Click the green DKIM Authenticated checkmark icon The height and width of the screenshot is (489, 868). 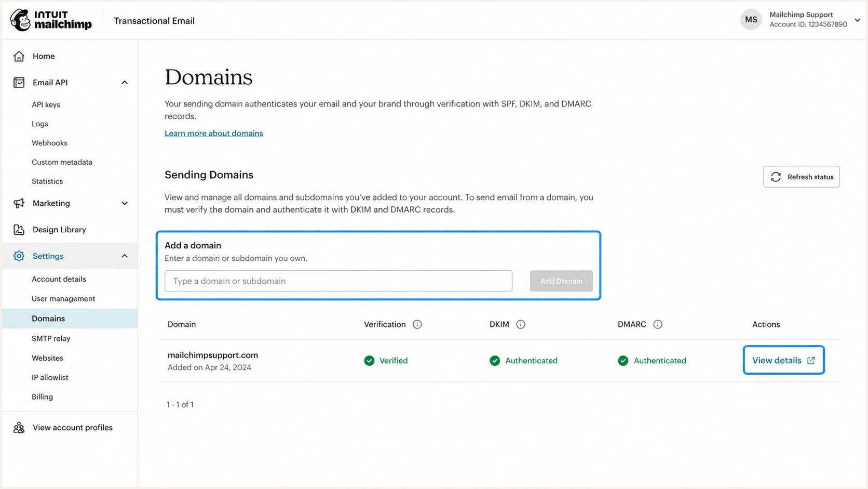tap(495, 361)
